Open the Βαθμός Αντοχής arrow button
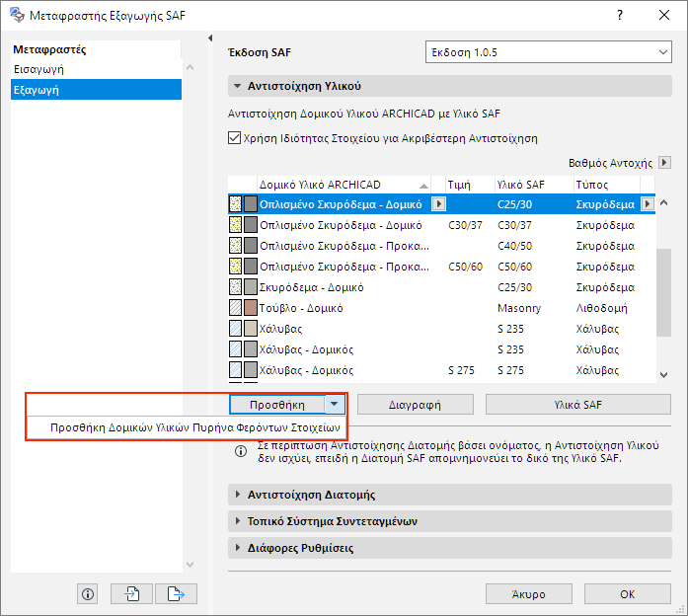This screenshot has height=616, width=688. coord(664,162)
